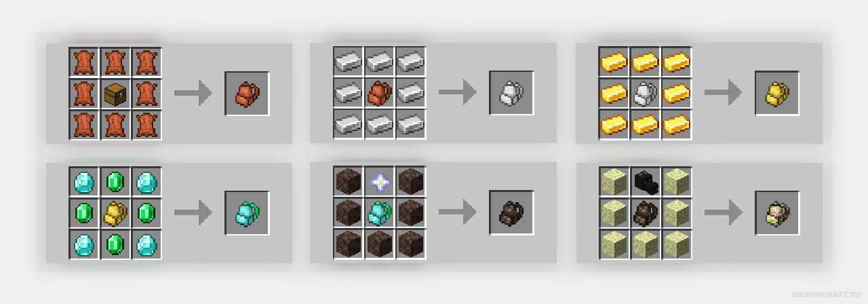Click the top-left leather hide slot

click(84, 62)
